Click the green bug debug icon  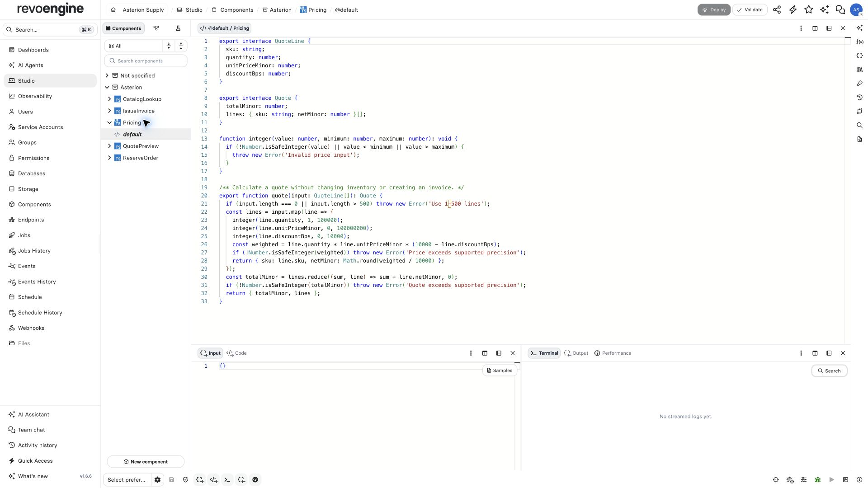click(817, 480)
